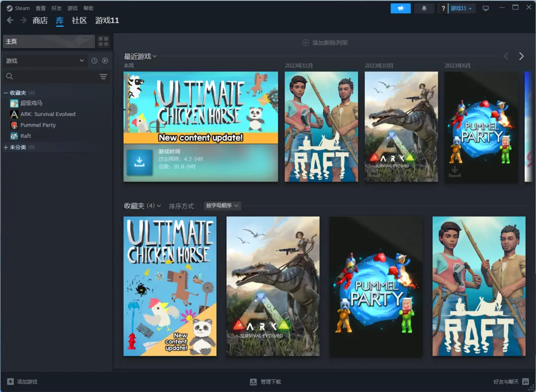Expand the 未分类 category

[6, 147]
